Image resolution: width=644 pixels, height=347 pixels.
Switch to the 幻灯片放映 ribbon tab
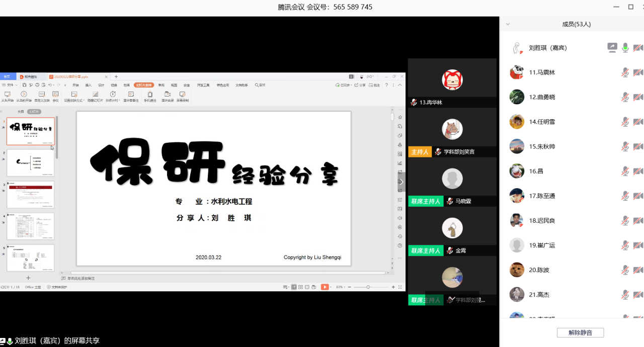tap(144, 85)
